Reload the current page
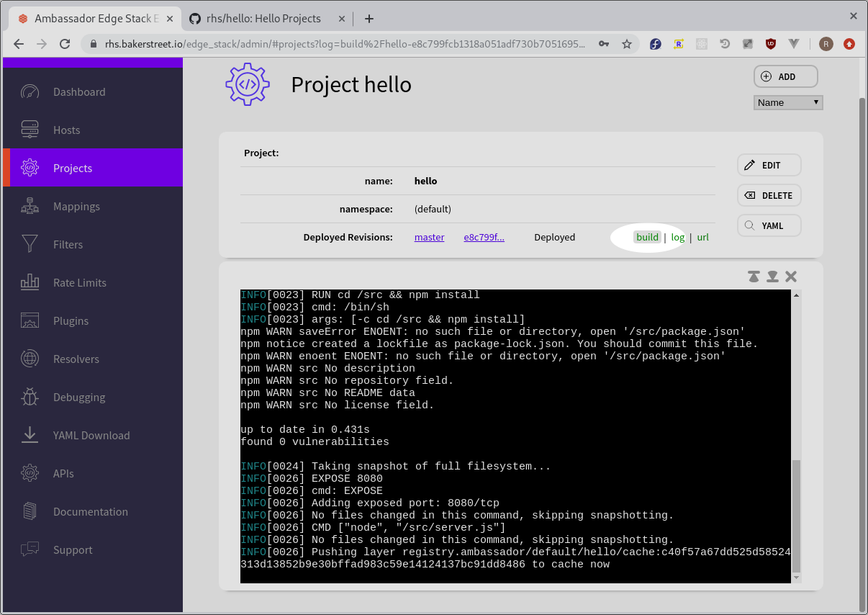 pyautogui.click(x=65, y=44)
